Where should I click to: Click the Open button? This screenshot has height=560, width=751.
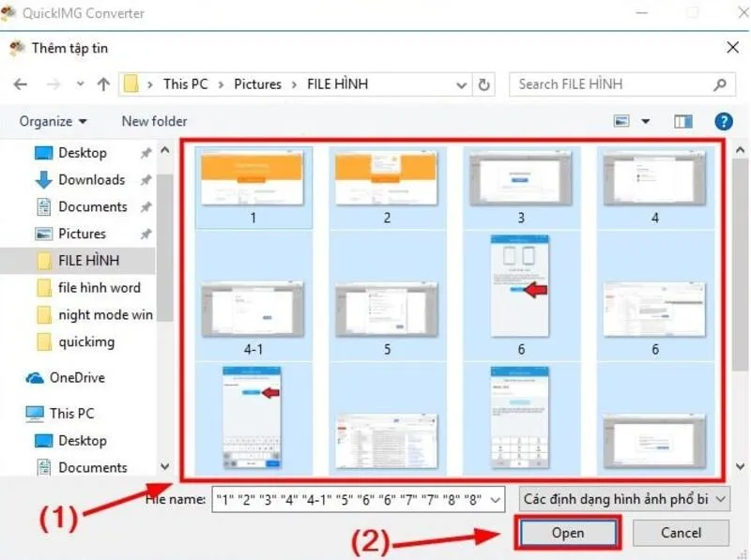click(x=568, y=533)
